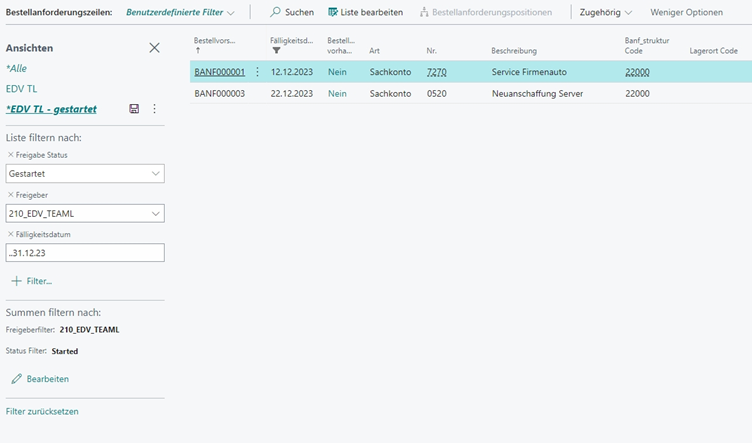The height and width of the screenshot is (443, 752).
Task: Click the Suchen magnifier icon
Action: tap(276, 13)
